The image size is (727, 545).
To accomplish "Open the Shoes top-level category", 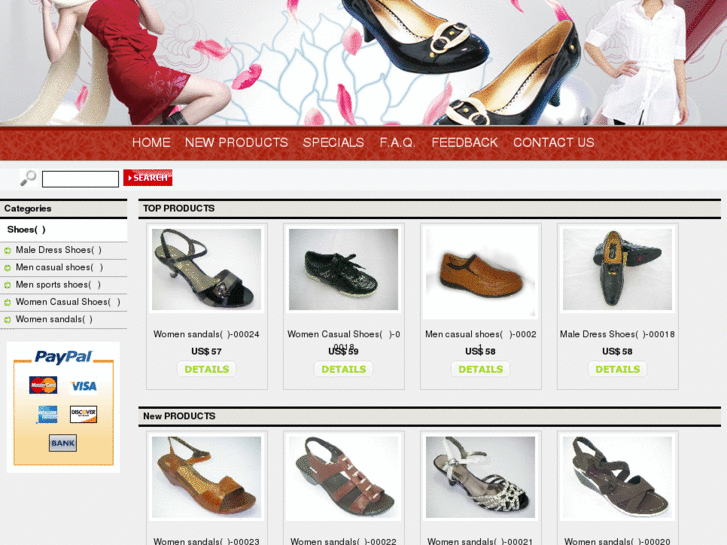I will tap(26, 230).
